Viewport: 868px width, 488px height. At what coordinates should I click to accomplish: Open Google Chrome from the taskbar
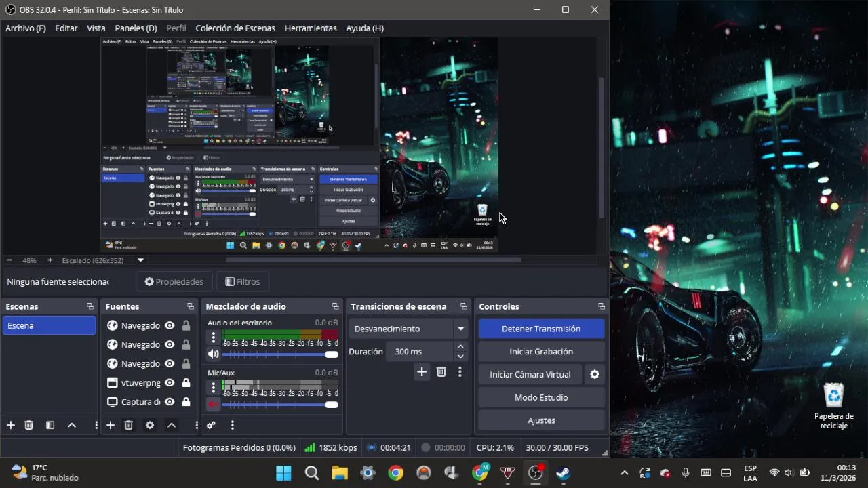tap(396, 473)
